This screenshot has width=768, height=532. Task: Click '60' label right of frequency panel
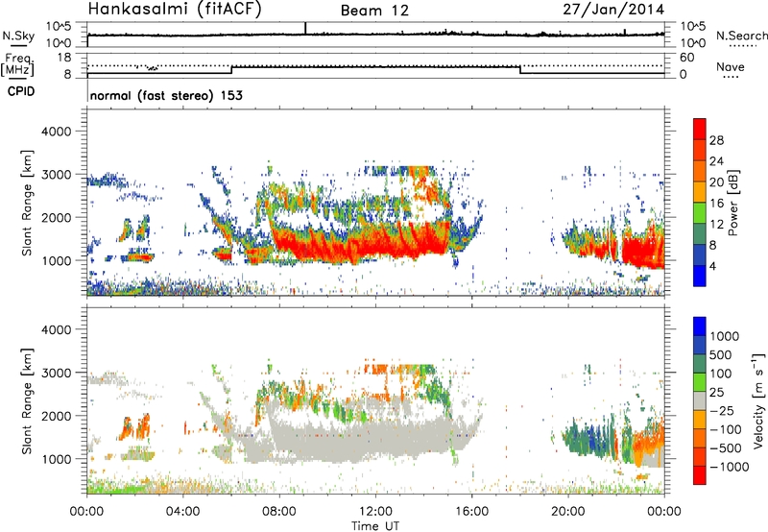click(687, 58)
